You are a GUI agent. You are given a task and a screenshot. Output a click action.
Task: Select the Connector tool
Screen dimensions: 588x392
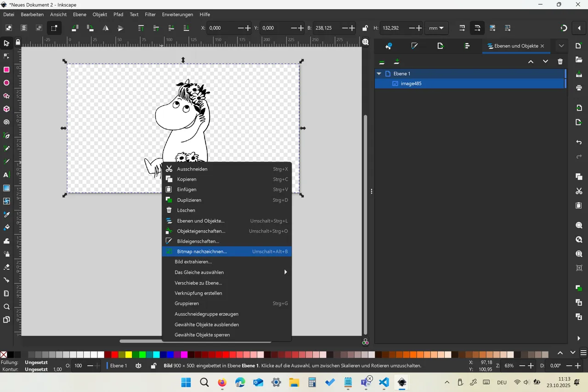(x=6, y=280)
